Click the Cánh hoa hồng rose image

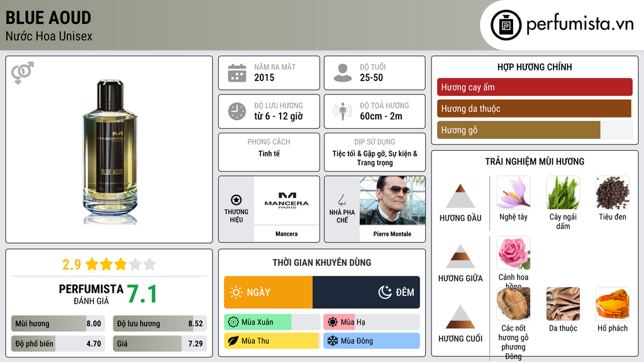(513, 253)
